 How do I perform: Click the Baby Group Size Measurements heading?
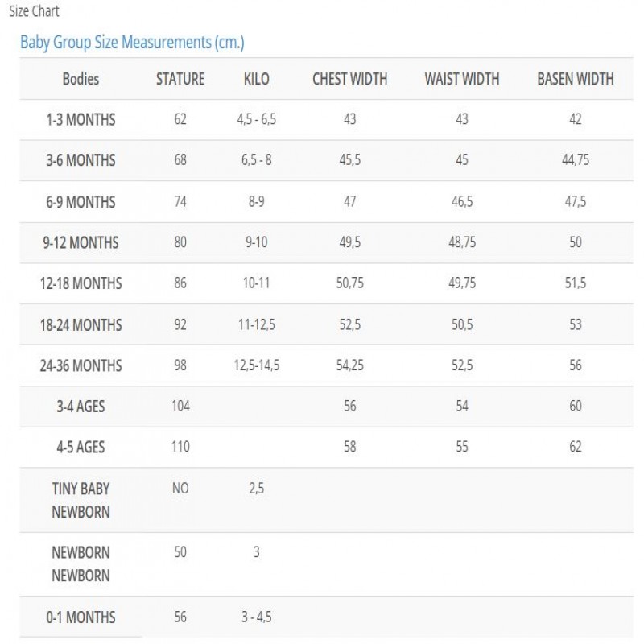(x=131, y=43)
